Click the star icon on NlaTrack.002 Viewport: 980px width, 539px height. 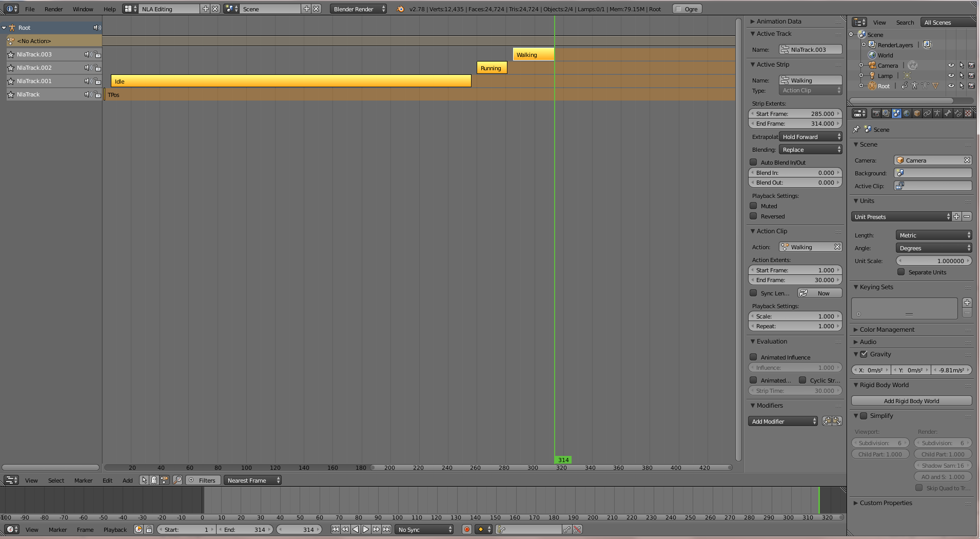click(x=11, y=68)
